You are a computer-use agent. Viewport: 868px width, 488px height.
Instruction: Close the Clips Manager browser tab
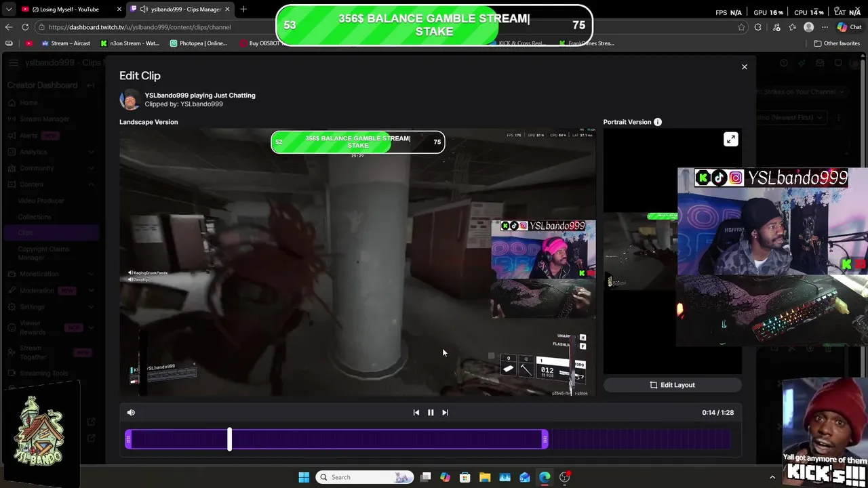click(x=227, y=9)
